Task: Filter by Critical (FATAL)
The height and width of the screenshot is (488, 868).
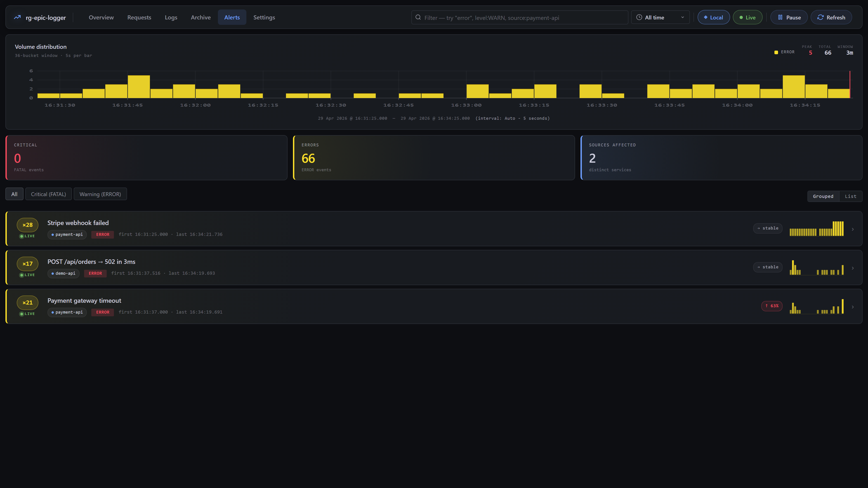Action: [49, 194]
